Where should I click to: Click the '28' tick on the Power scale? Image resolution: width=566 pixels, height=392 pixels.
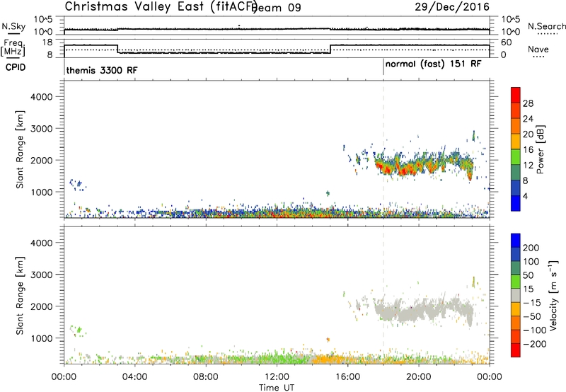point(528,103)
